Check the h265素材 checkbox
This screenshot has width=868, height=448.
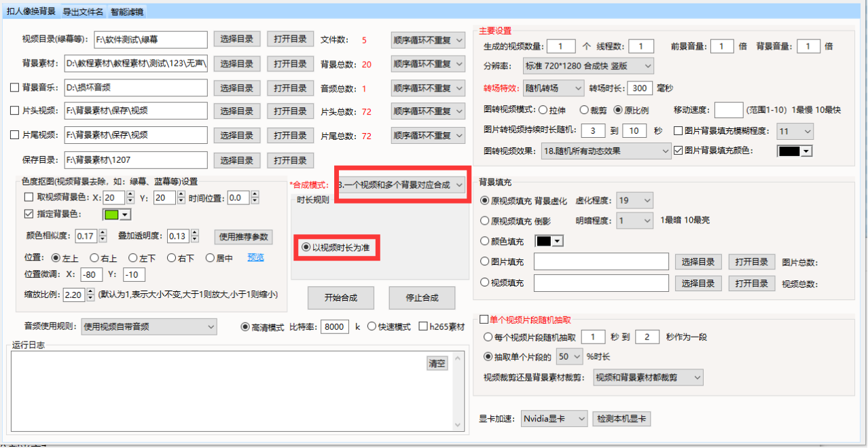coord(423,326)
